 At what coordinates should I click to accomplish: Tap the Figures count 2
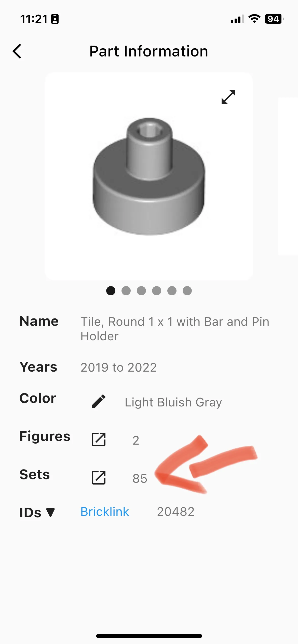click(136, 440)
